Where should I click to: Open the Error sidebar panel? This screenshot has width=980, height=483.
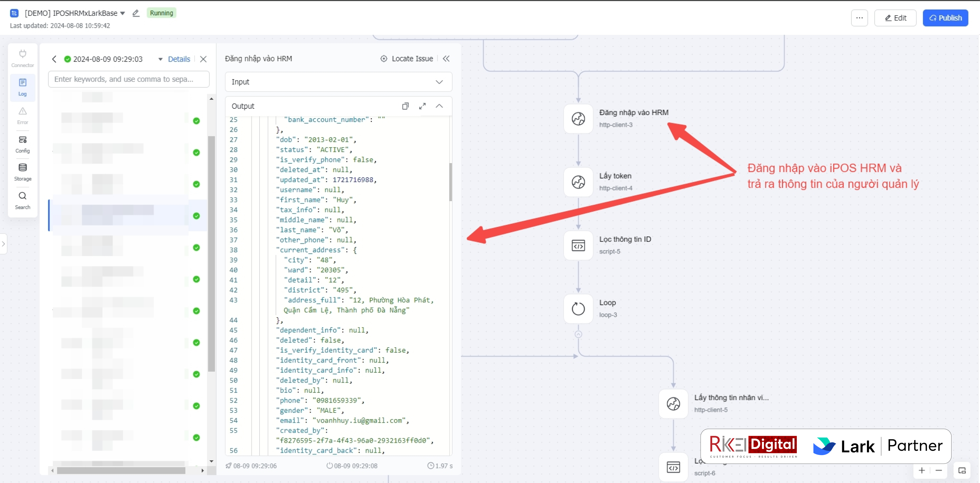click(x=22, y=115)
